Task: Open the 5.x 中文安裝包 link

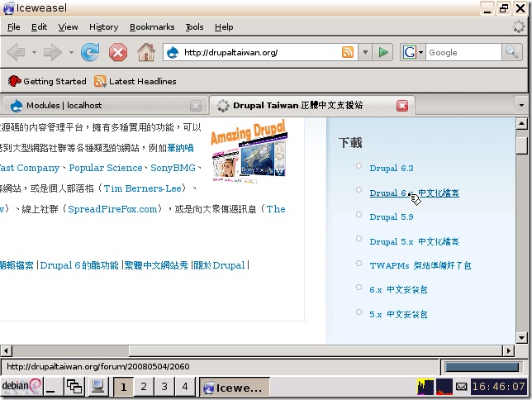Action: coord(398,314)
